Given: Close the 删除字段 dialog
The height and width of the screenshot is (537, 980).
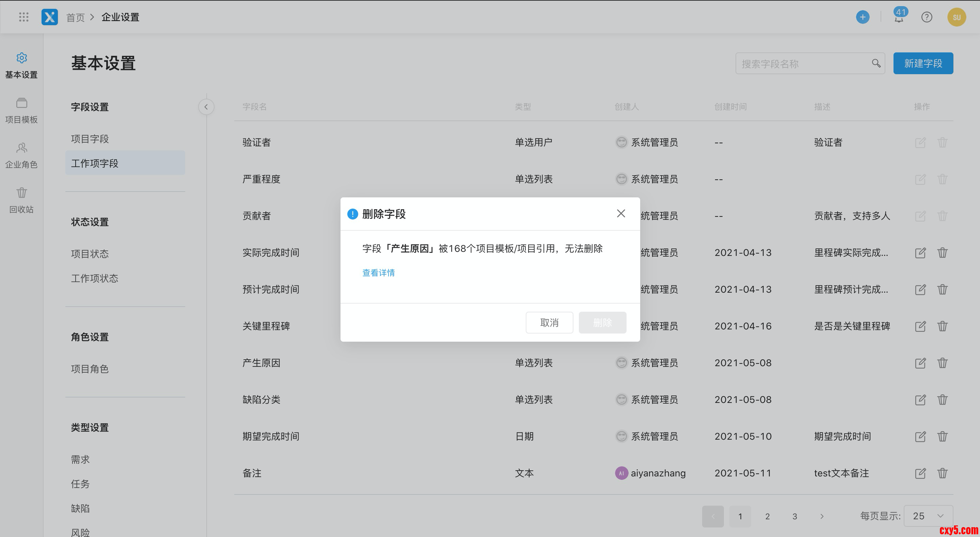Looking at the screenshot, I should pos(621,214).
